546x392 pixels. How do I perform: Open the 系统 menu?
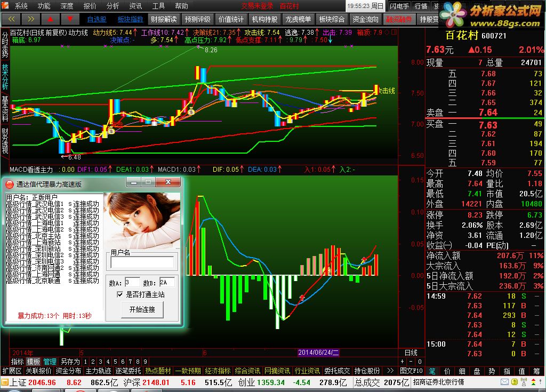tap(21, 6)
